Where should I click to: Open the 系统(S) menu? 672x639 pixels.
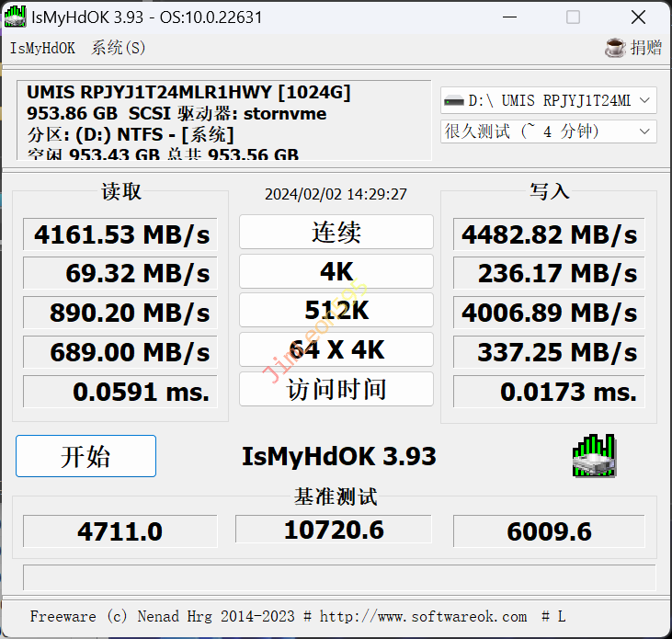(x=119, y=48)
